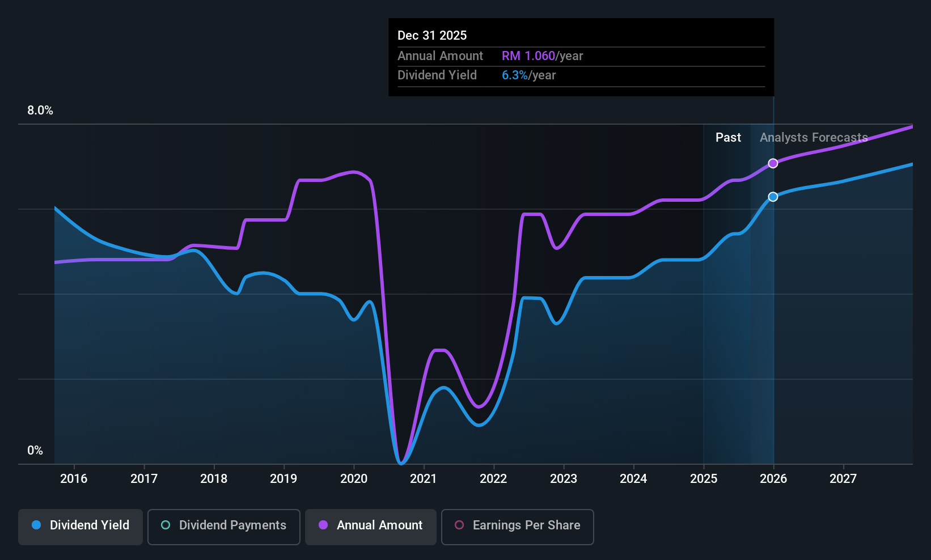This screenshot has height=560, width=931.
Task: Click the 2024 x-axis label
Action: 633,479
